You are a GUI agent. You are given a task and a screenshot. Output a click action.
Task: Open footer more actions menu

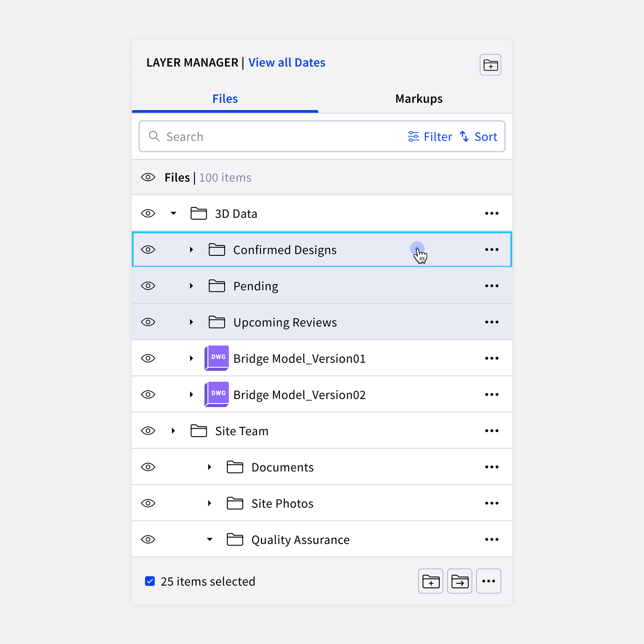pyautogui.click(x=489, y=581)
